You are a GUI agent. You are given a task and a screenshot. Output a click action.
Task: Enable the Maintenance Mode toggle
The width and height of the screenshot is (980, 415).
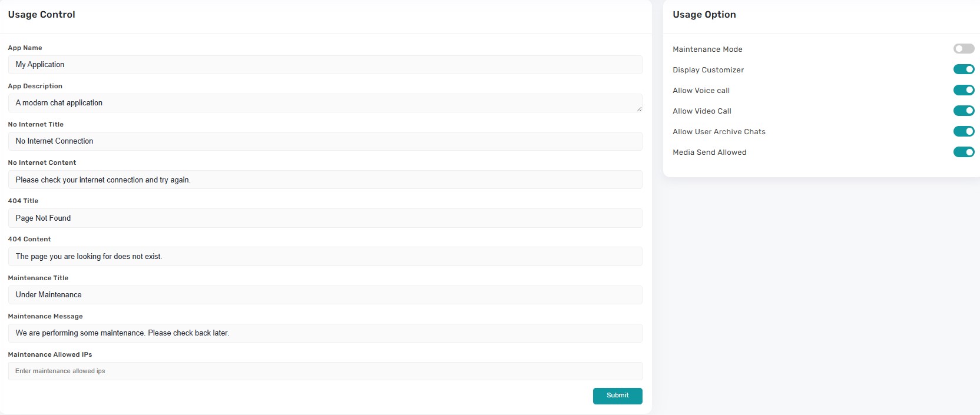[964, 49]
